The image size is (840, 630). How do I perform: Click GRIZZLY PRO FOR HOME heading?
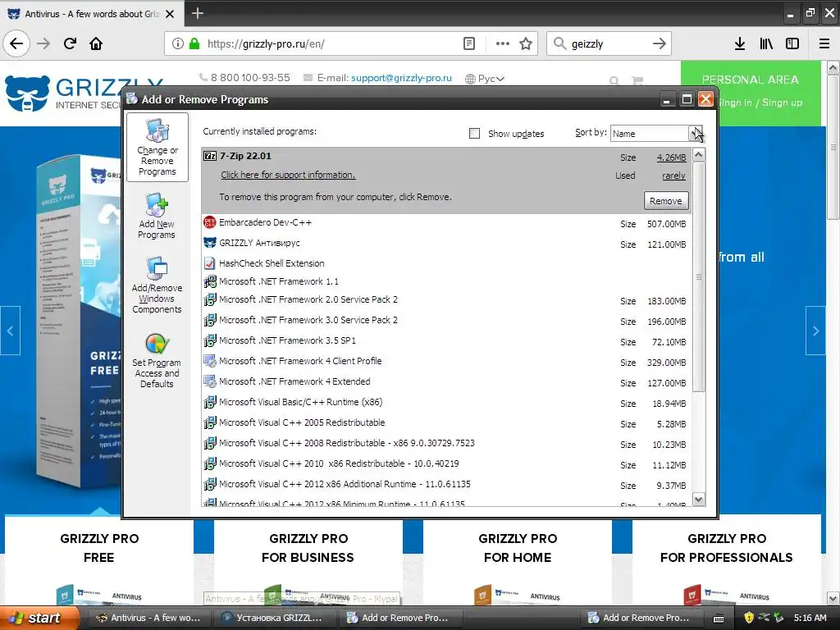(518, 548)
